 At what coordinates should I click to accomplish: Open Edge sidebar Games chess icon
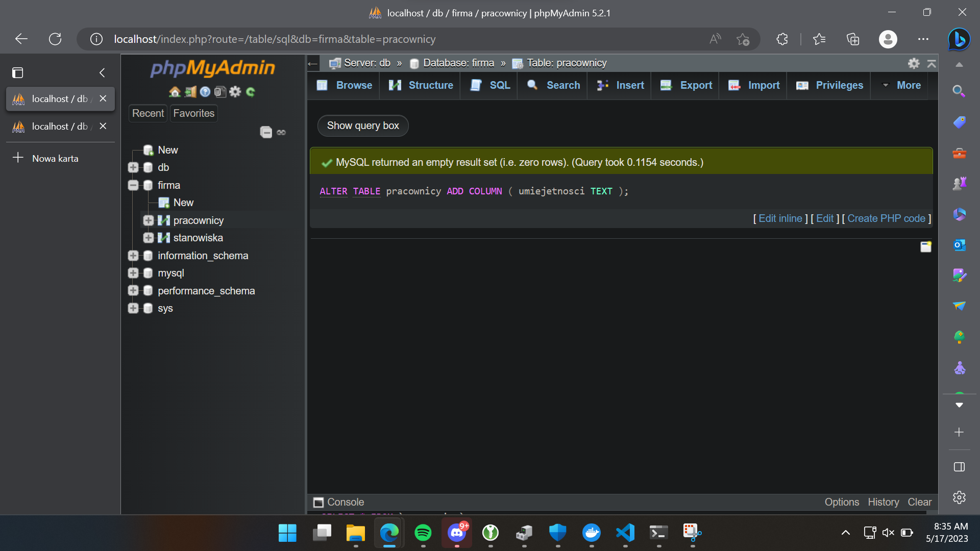(x=959, y=183)
